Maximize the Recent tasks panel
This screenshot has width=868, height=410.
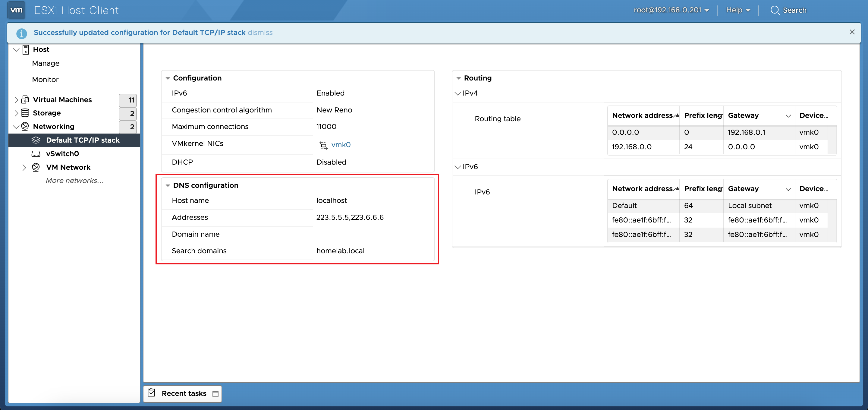pos(216,394)
